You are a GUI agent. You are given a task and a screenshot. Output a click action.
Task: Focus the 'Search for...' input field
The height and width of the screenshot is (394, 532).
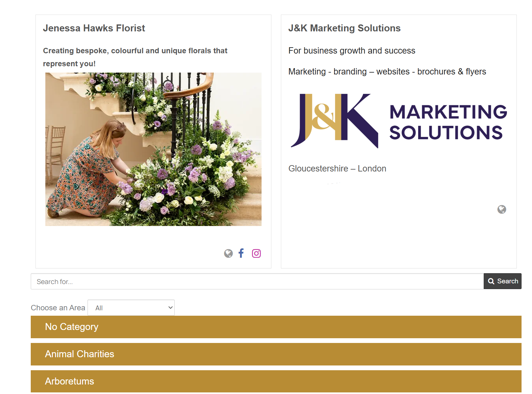click(257, 281)
